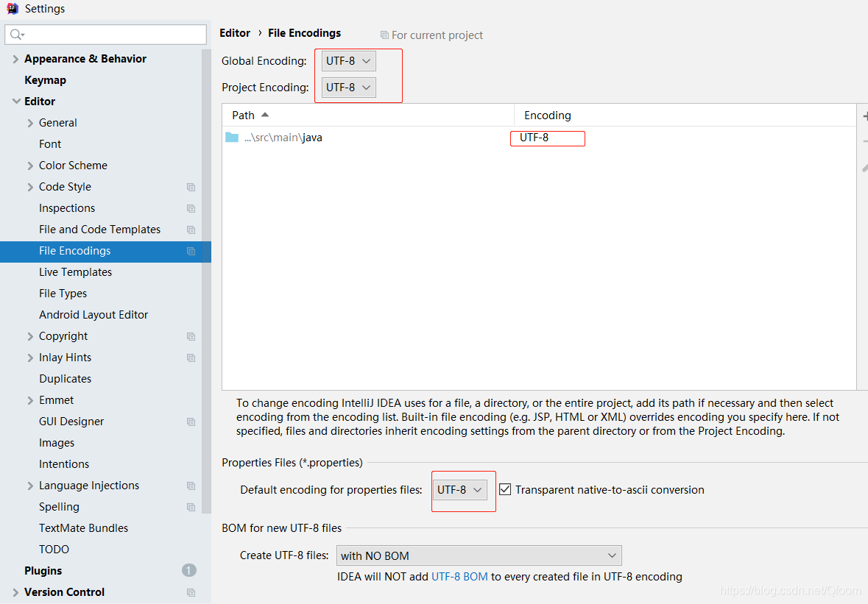Select Images in settings tree
The width and height of the screenshot is (868, 604).
click(57, 443)
